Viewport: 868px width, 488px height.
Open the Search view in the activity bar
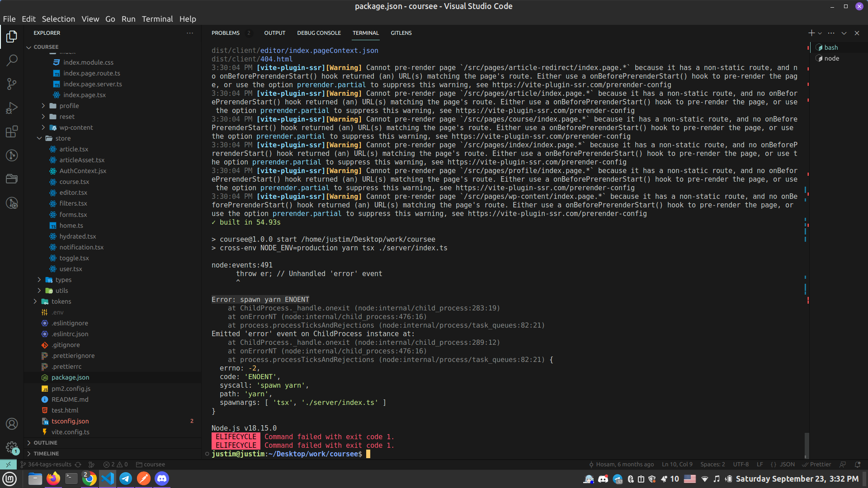click(12, 60)
